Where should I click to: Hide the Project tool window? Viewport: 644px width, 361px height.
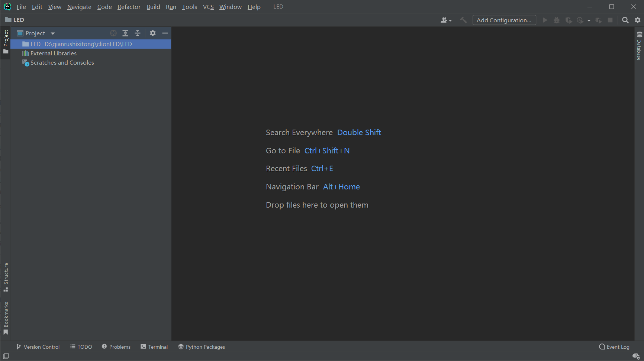pyautogui.click(x=165, y=33)
